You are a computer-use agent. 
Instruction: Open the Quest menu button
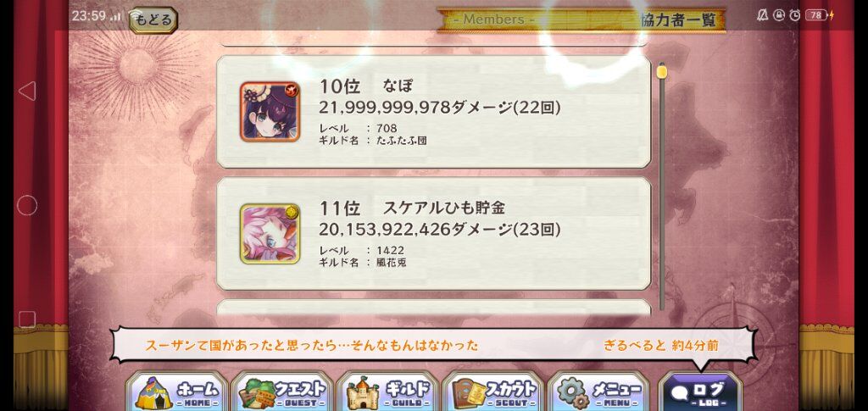click(282, 392)
